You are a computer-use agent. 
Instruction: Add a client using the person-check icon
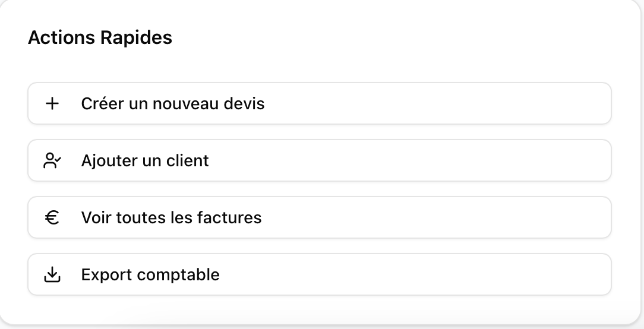[52, 161]
